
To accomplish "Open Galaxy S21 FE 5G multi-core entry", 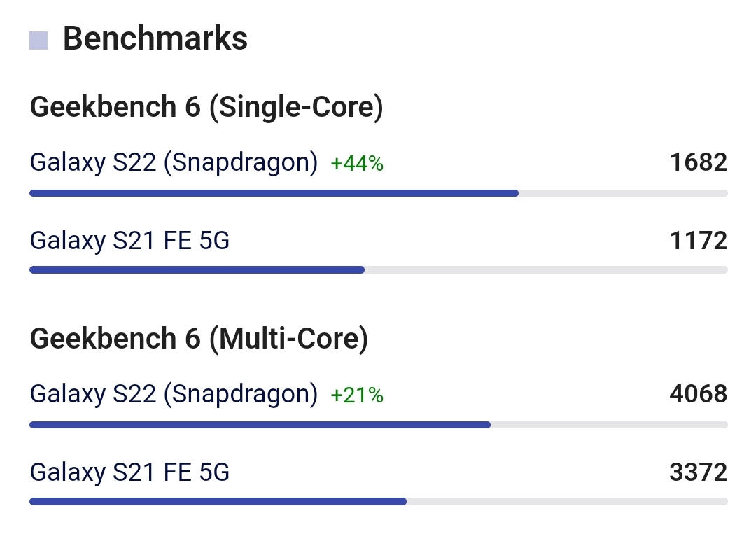I will click(129, 472).
